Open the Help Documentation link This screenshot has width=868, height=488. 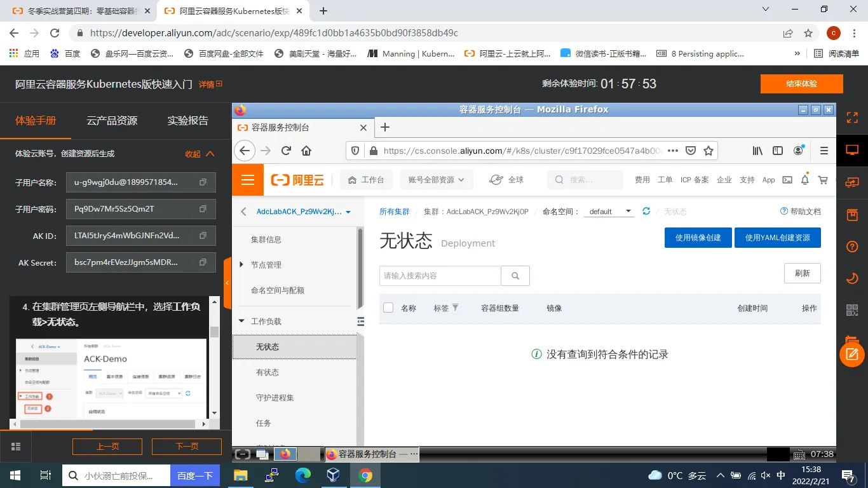[x=801, y=212]
